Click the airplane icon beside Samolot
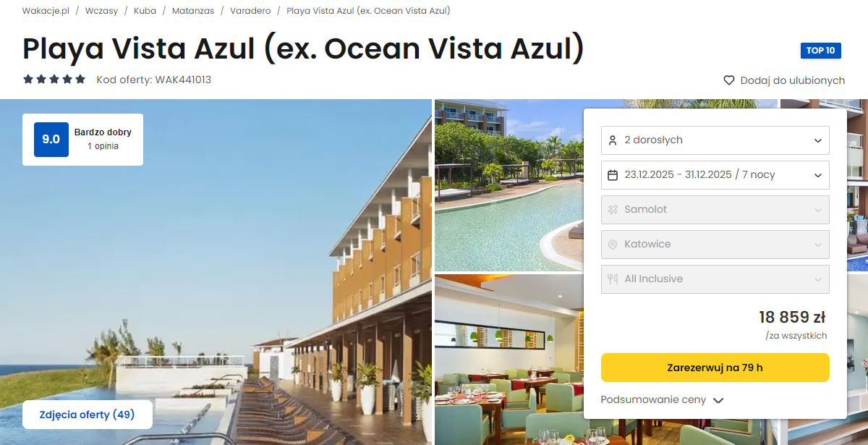This screenshot has height=445, width=868. [x=613, y=210]
